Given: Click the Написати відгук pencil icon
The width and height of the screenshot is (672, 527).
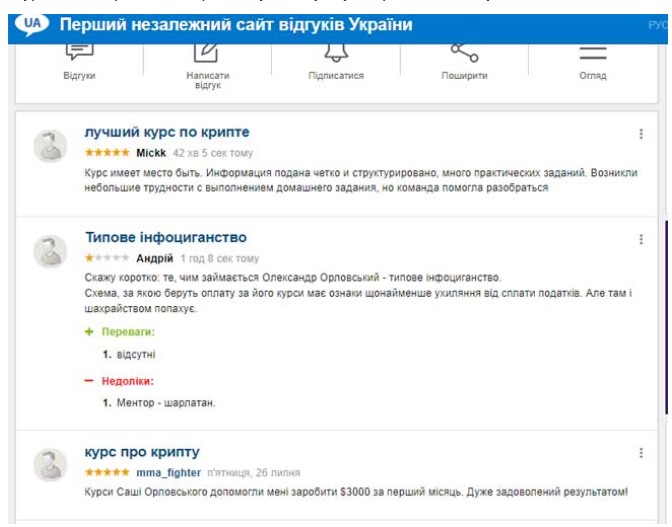Looking at the screenshot, I should pos(206,53).
